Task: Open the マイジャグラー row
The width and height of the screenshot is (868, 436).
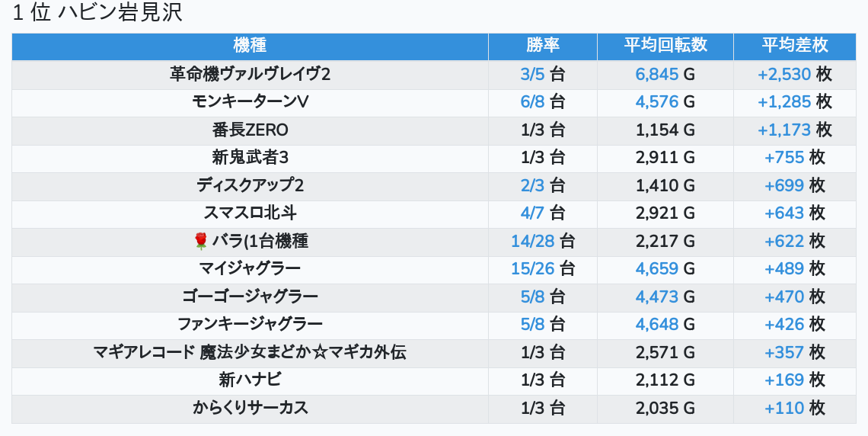Action: tap(250, 269)
